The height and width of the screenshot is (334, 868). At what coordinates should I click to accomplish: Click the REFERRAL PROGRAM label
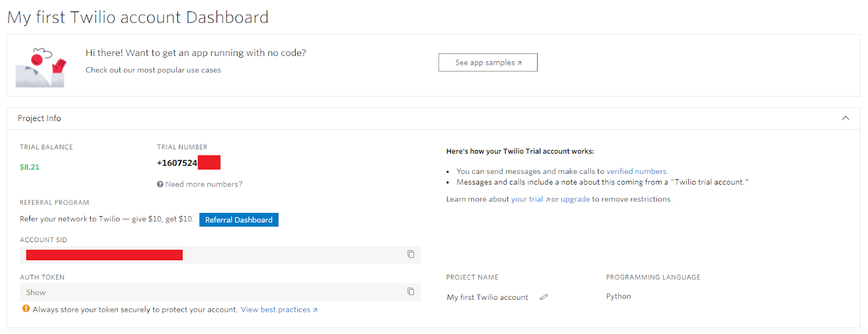[x=54, y=203]
